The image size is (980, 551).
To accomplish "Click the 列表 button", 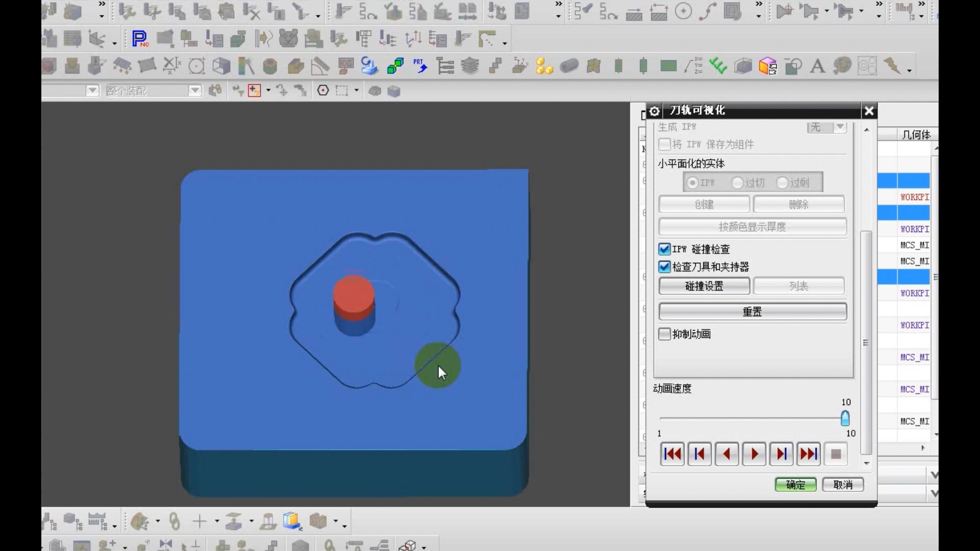I will coord(799,286).
